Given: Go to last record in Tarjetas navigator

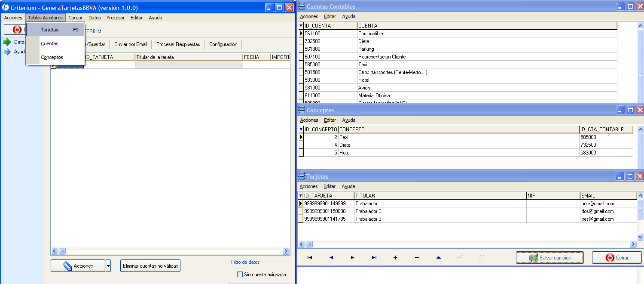Looking at the screenshot, I should pyautogui.click(x=374, y=257).
